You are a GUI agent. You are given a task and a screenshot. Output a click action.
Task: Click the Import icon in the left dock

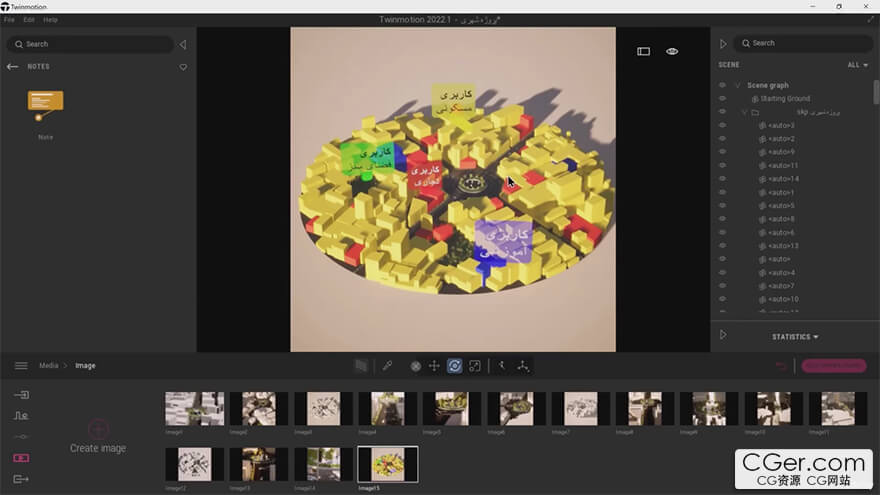click(x=21, y=395)
